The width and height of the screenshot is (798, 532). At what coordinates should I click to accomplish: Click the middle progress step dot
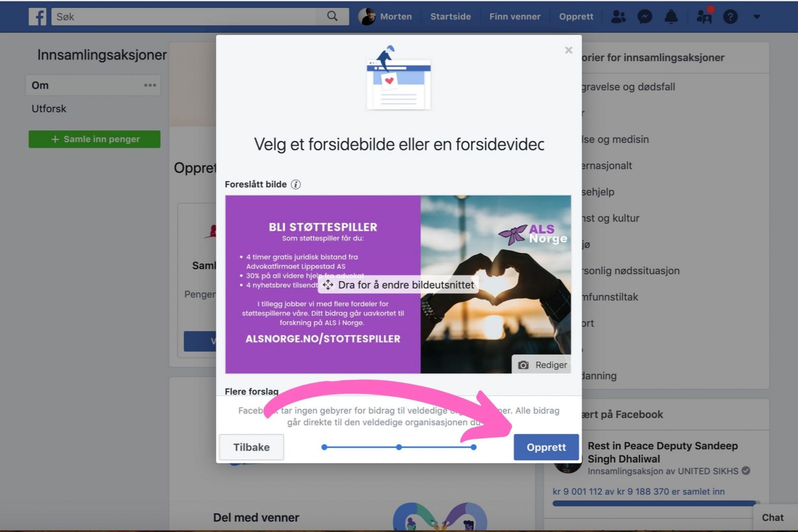(399, 447)
